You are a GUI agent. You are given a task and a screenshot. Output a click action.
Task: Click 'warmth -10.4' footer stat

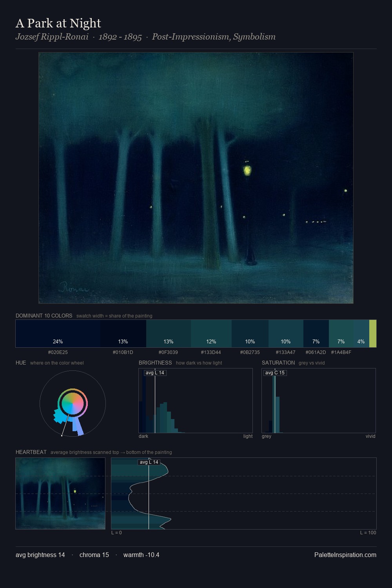141,555
